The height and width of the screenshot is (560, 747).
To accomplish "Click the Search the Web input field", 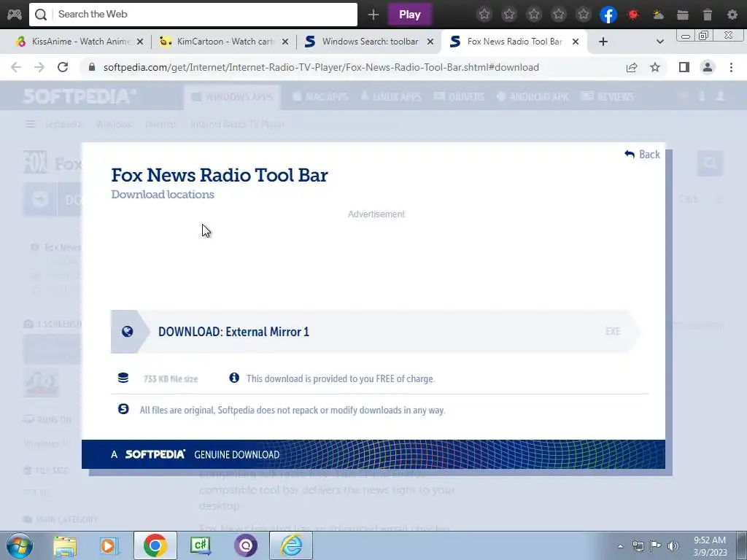I will point(193,15).
